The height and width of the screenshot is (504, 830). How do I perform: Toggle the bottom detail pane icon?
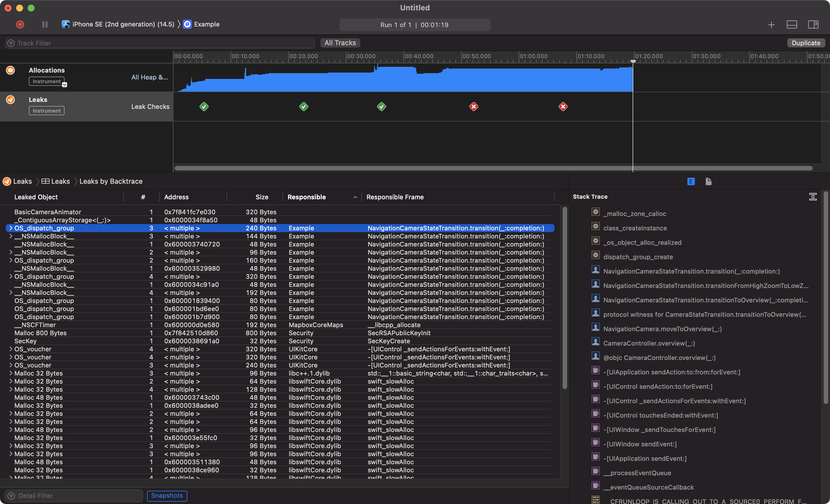tap(792, 24)
